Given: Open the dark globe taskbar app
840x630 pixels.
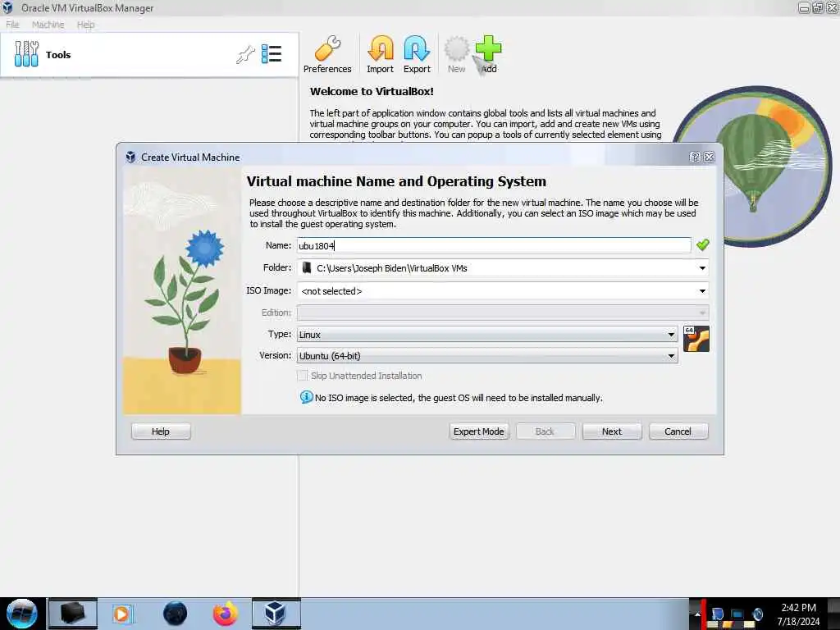Looking at the screenshot, I should [x=175, y=614].
